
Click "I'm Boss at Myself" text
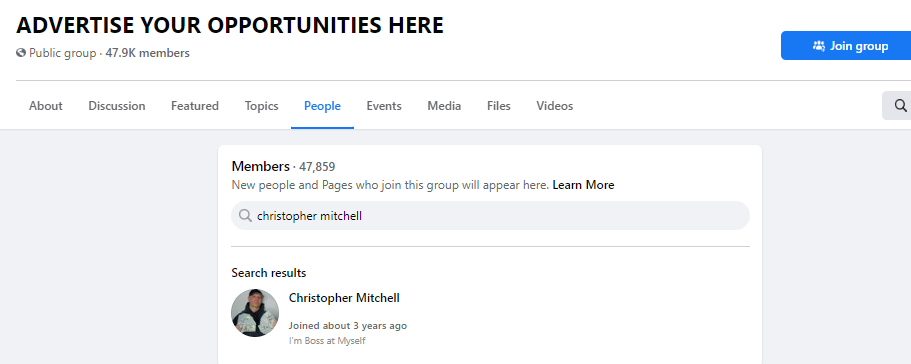tap(327, 341)
